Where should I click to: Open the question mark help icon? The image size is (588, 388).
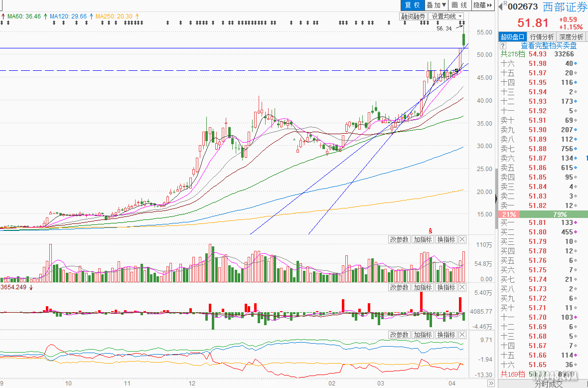tap(503, 46)
